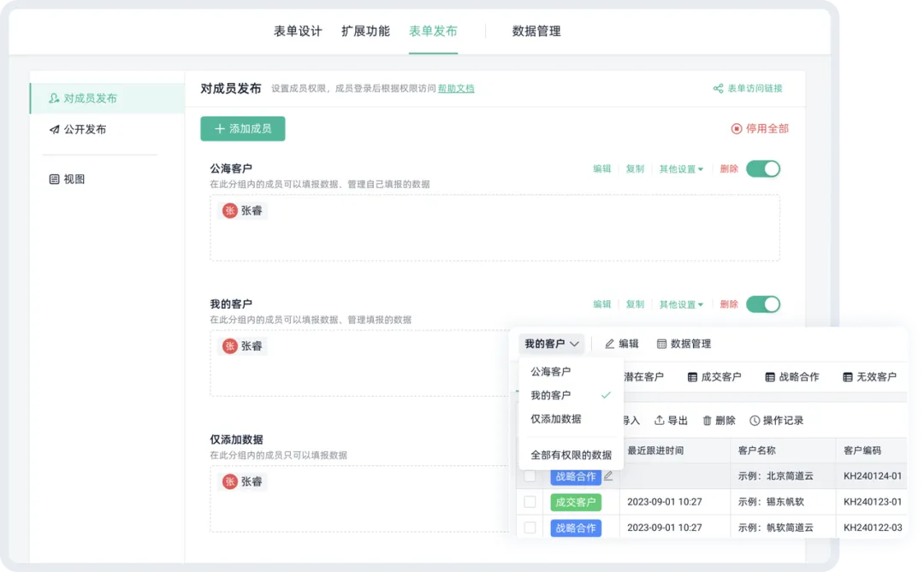Open the 我的客户 dropdown in the popup
The height and width of the screenshot is (572, 924).
552,344
